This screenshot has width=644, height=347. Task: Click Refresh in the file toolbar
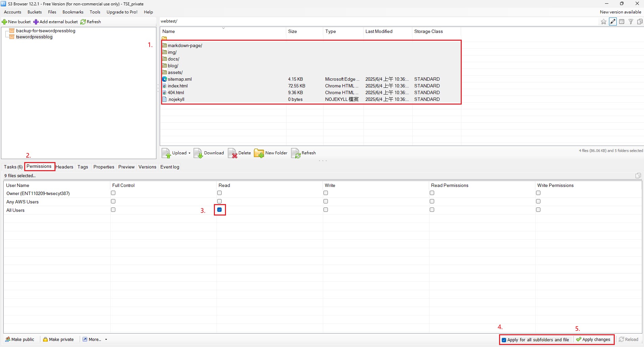(x=304, y=153)
